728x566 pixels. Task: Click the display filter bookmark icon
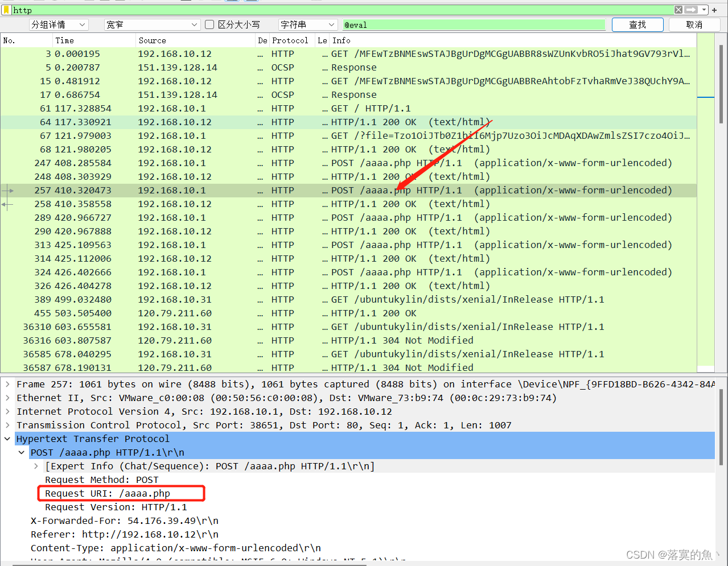(7, 10)
